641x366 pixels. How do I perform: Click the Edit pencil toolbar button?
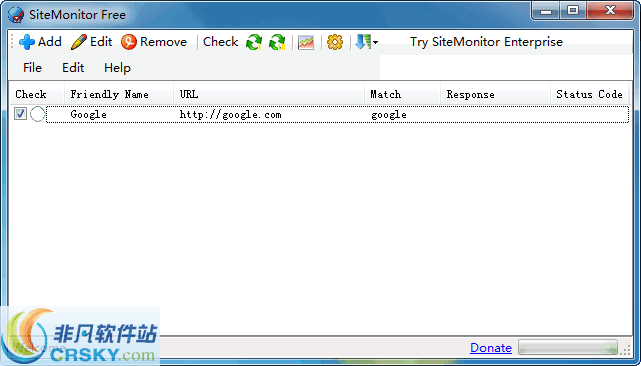coord(92,42)
